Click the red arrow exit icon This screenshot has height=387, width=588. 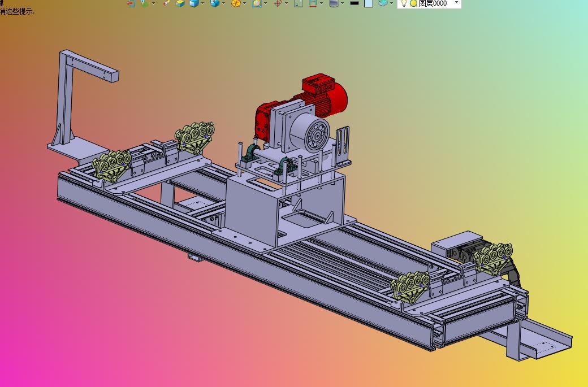click(x=131, y=3)
